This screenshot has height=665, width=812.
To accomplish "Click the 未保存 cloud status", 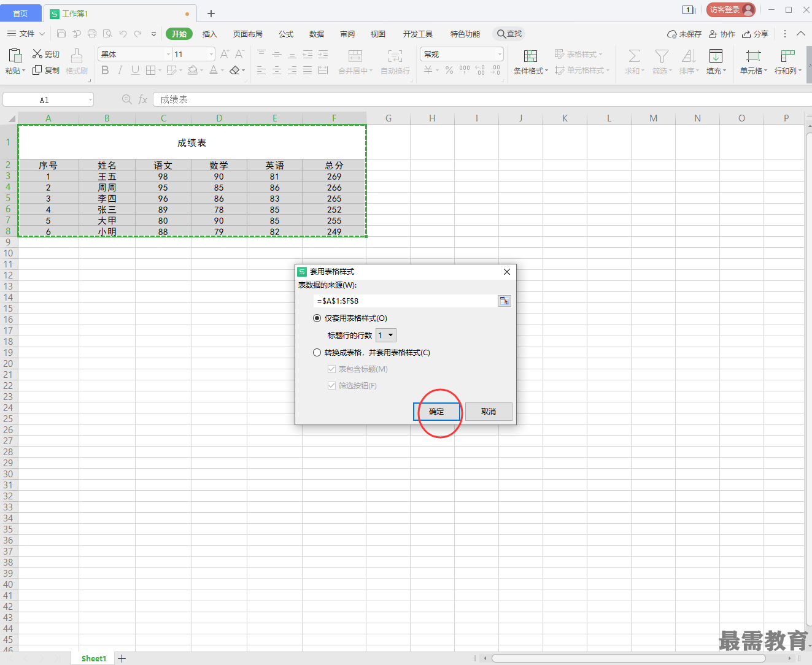I will 684,34.
